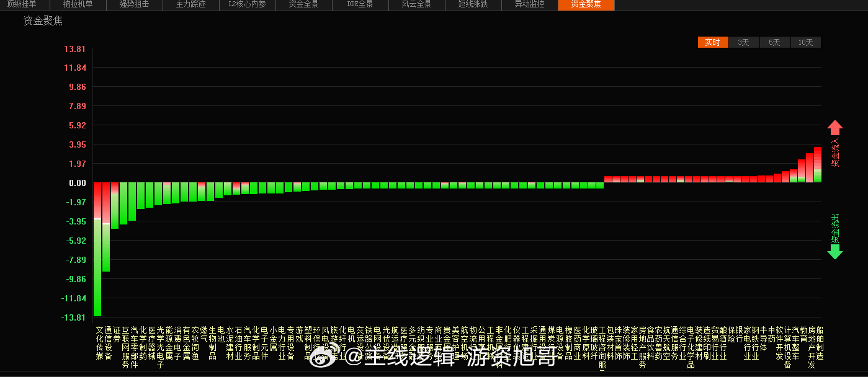Viewport: 868px width, 377px height.
Task: Select the active 实时 button
Action: [712, 42]
